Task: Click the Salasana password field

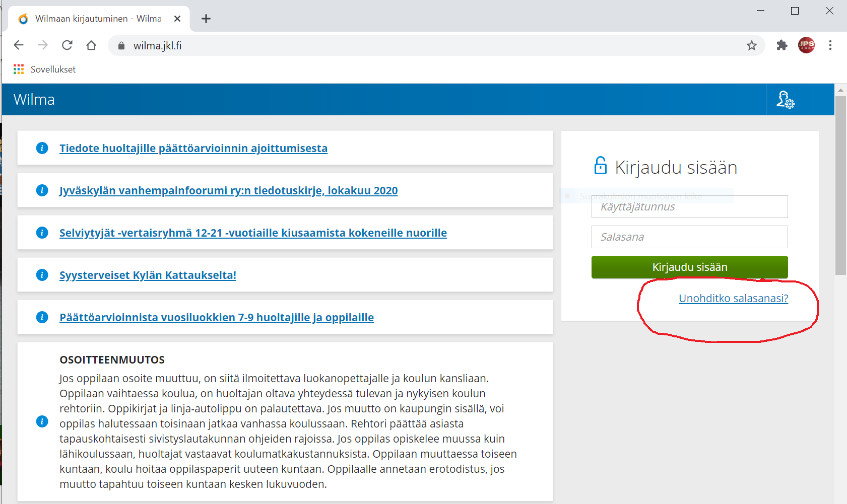Action: point(689,237)
